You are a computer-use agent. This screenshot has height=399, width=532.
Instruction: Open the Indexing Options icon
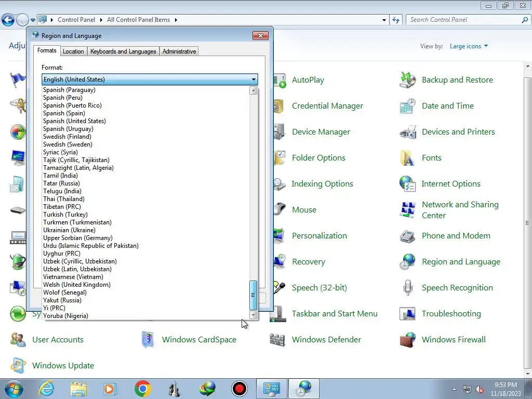coord(280,184)
